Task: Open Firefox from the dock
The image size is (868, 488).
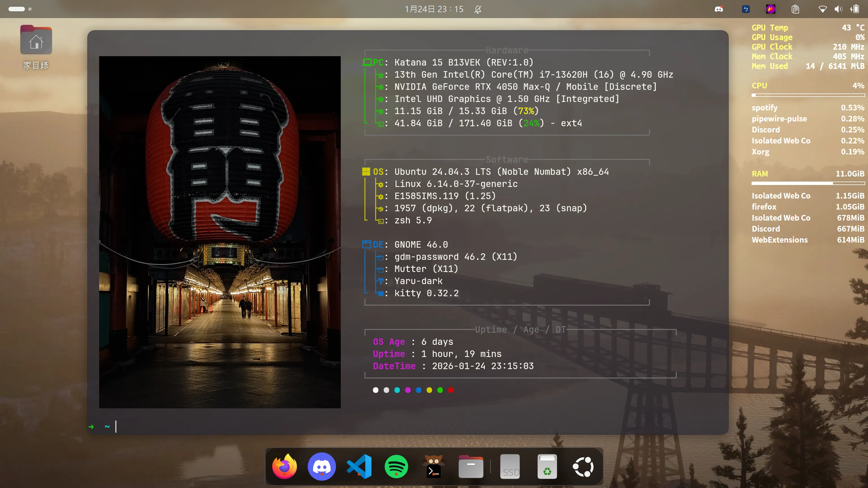Action: 285,467
